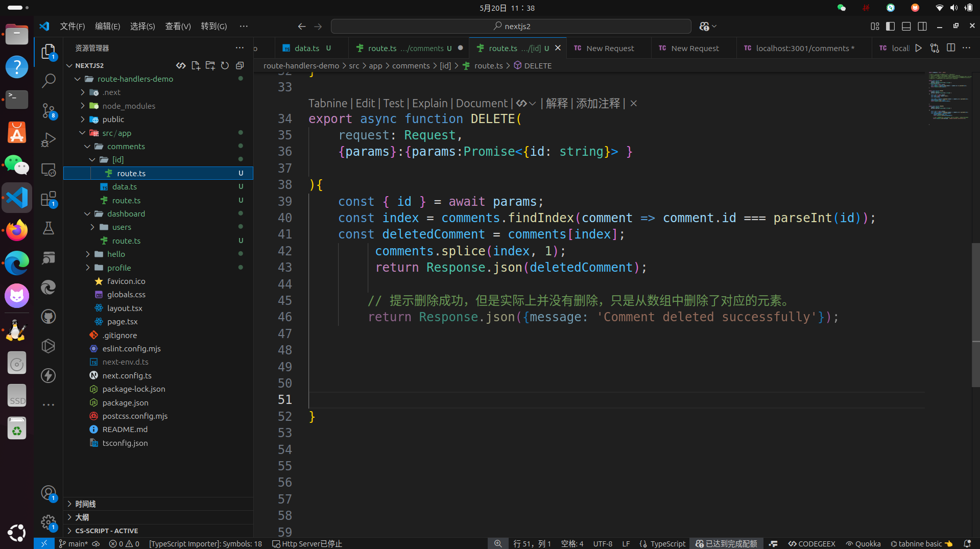Image resolution: width=980 pixels, height=549 pixels.
Task: Open the Manage gear settings icon
Action: [49, 522]
